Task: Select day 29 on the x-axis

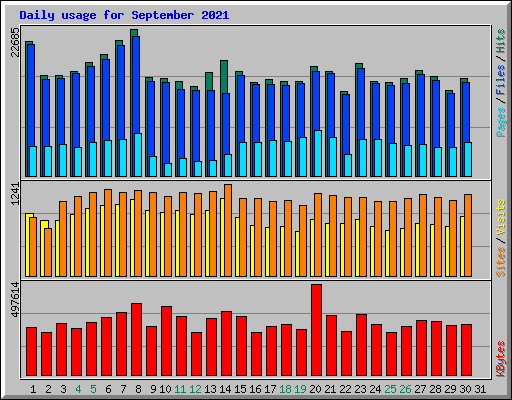Action: point(450,389)
